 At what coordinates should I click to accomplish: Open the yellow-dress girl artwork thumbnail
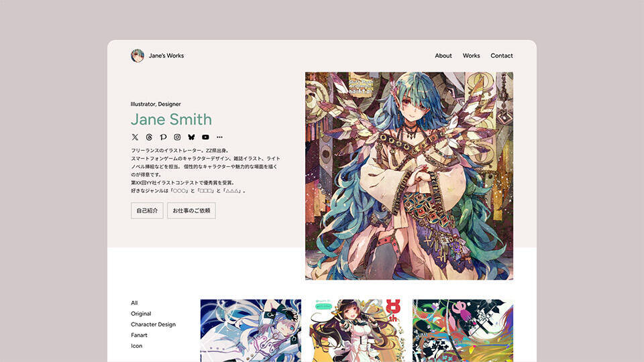click(356, 330)
